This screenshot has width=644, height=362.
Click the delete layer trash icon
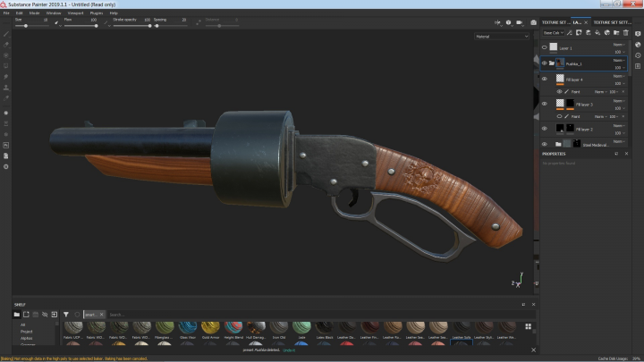[x=626, y=33]
